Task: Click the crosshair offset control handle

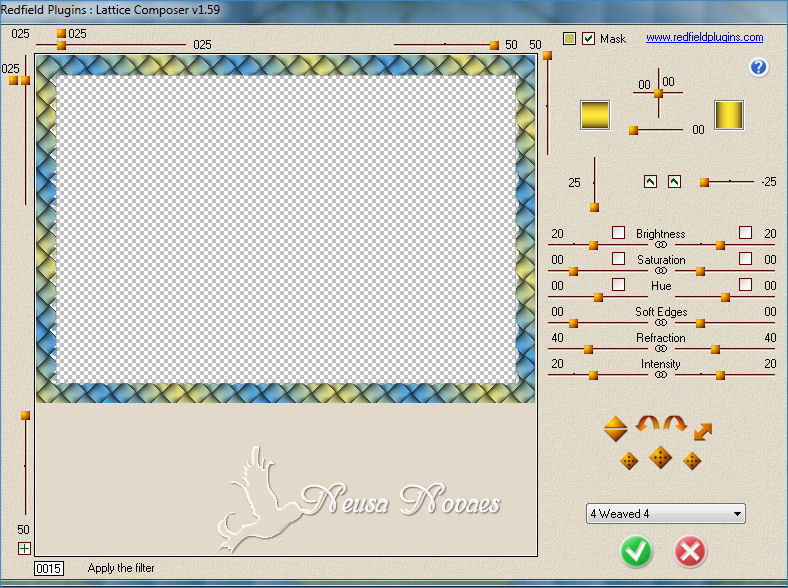Action: tap(658, 93)
